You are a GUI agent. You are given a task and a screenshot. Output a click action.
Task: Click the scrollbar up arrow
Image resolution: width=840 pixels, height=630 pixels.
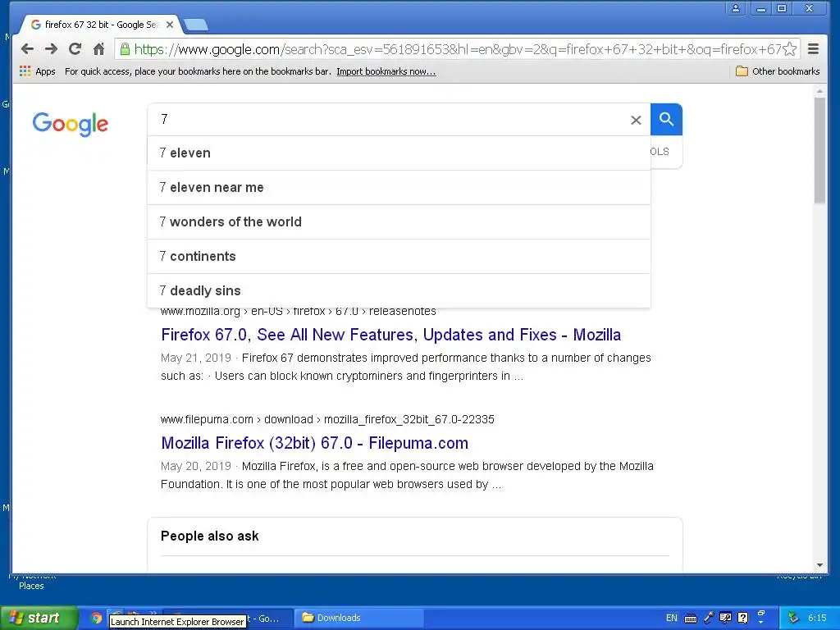point(819,92)
